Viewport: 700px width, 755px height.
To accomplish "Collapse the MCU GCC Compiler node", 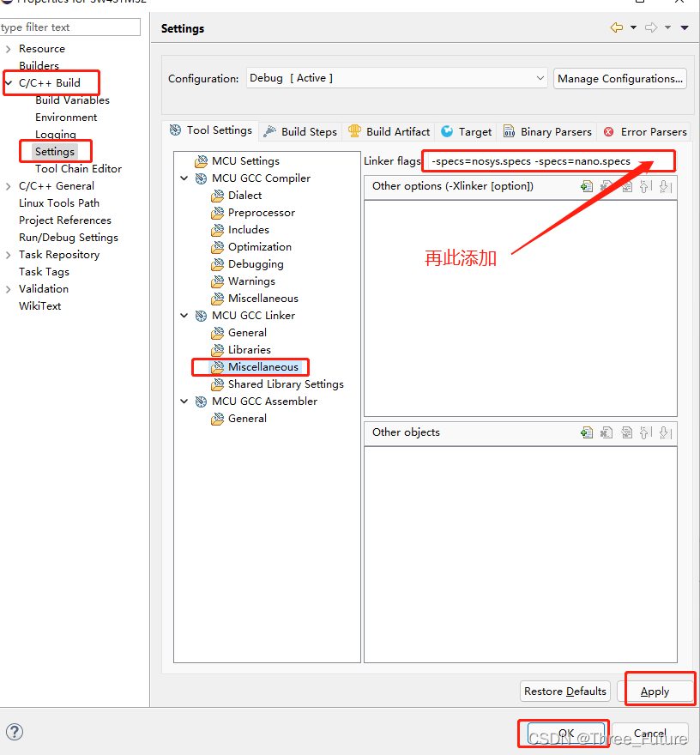I will pos(184,178).
